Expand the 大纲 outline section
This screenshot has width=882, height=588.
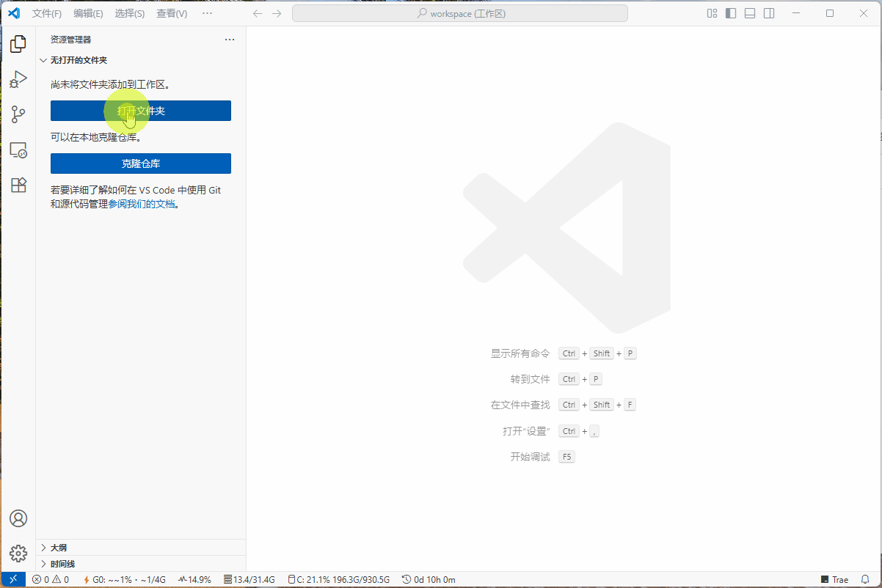tap(59, 548)
